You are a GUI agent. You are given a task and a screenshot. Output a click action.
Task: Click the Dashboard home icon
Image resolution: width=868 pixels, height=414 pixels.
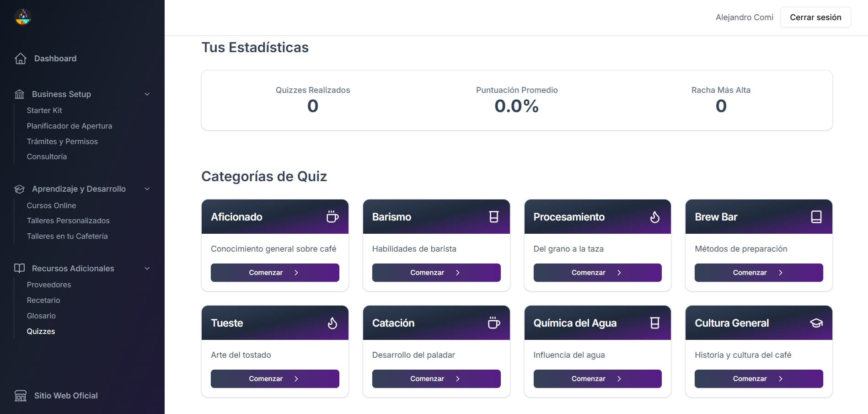click(x=21, y=59)
